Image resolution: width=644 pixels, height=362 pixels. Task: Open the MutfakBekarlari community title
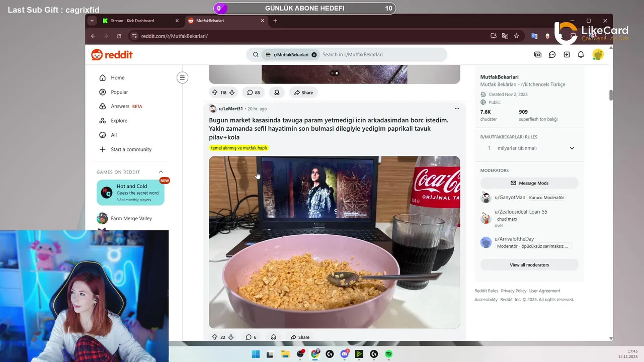tap(499, 77)
